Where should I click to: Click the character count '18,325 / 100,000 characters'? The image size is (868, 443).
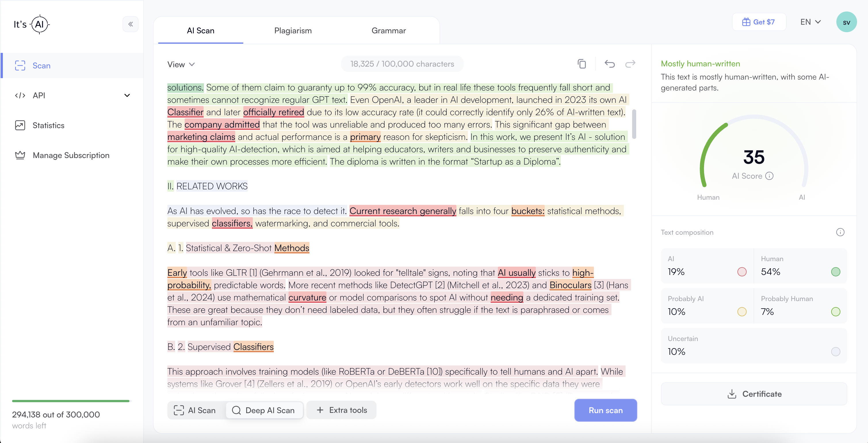click(402, 64)
